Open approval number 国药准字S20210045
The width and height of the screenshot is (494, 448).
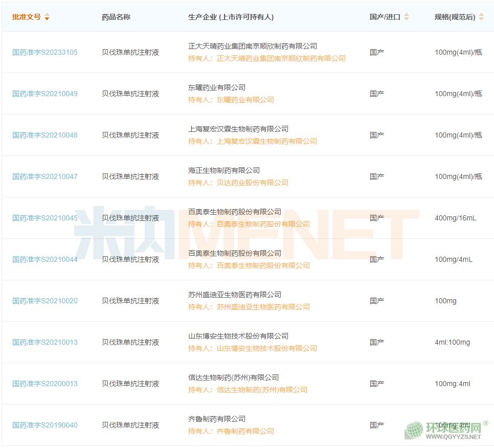pos(45,218)
